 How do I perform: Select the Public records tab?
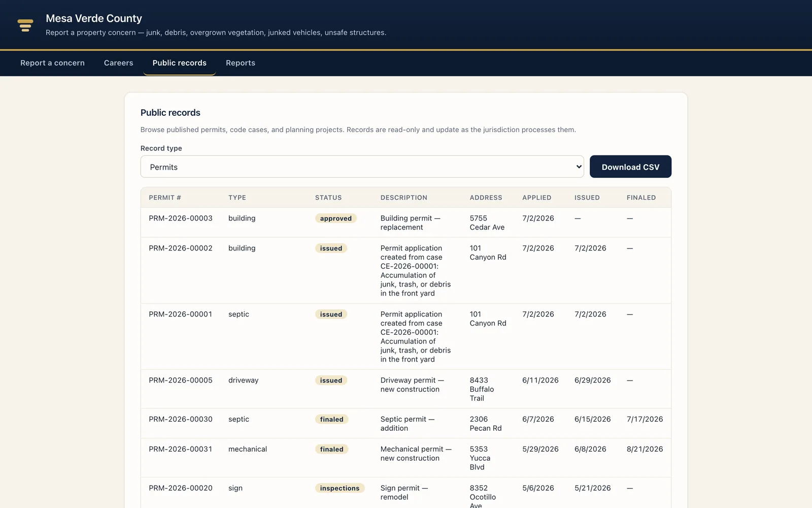coord(179,63)
